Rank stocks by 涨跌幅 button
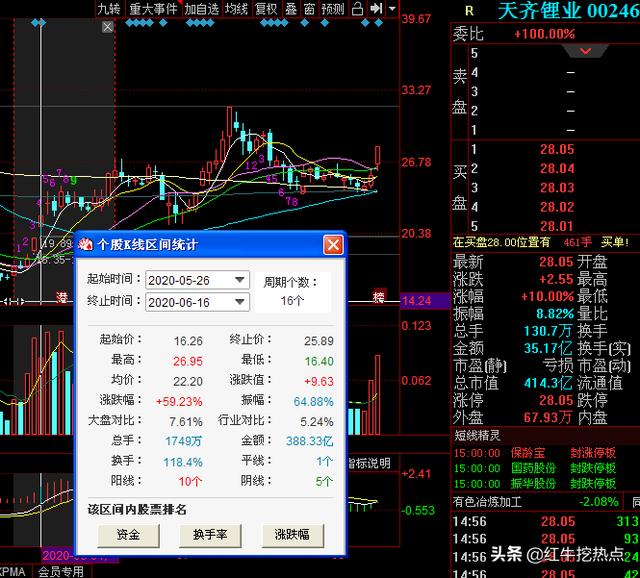The height and width of the screenshot is (578, 640). pyautogui.click(x=292, y=535)
